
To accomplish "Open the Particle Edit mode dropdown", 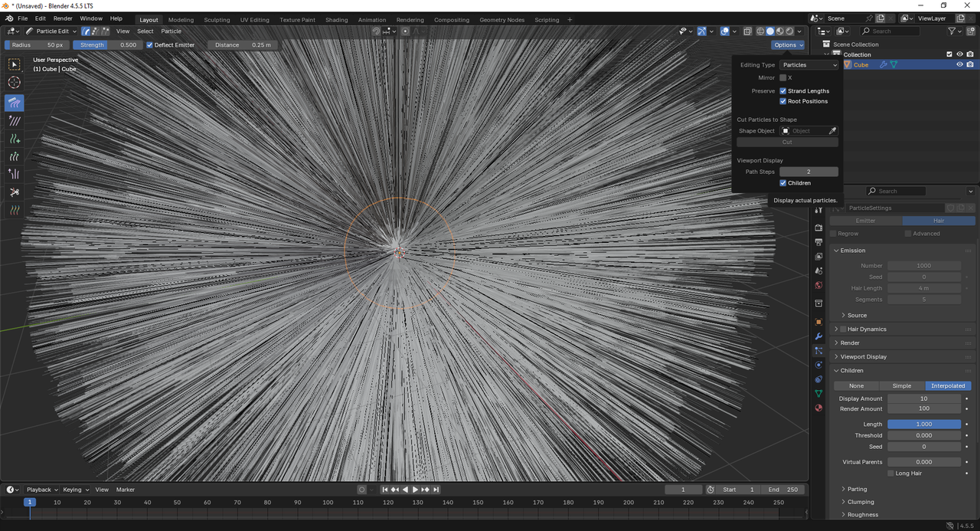I will pyautogui.click(x=51, y=31).
